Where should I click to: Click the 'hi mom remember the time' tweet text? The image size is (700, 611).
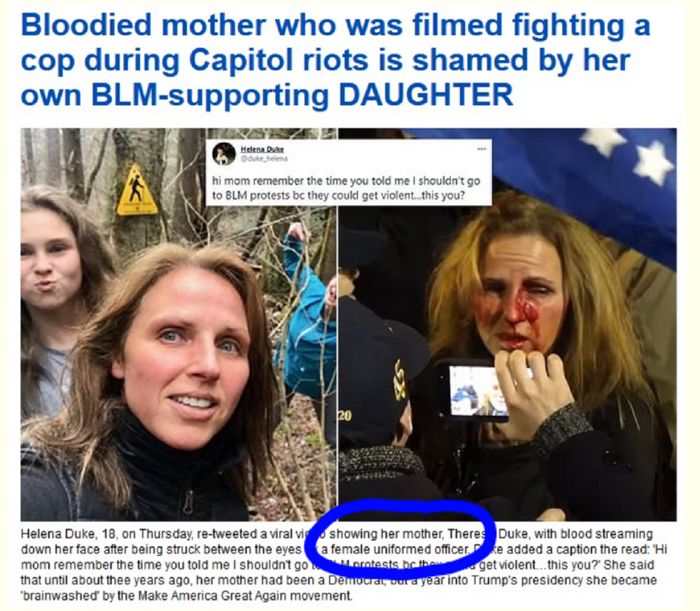point(346,188)
